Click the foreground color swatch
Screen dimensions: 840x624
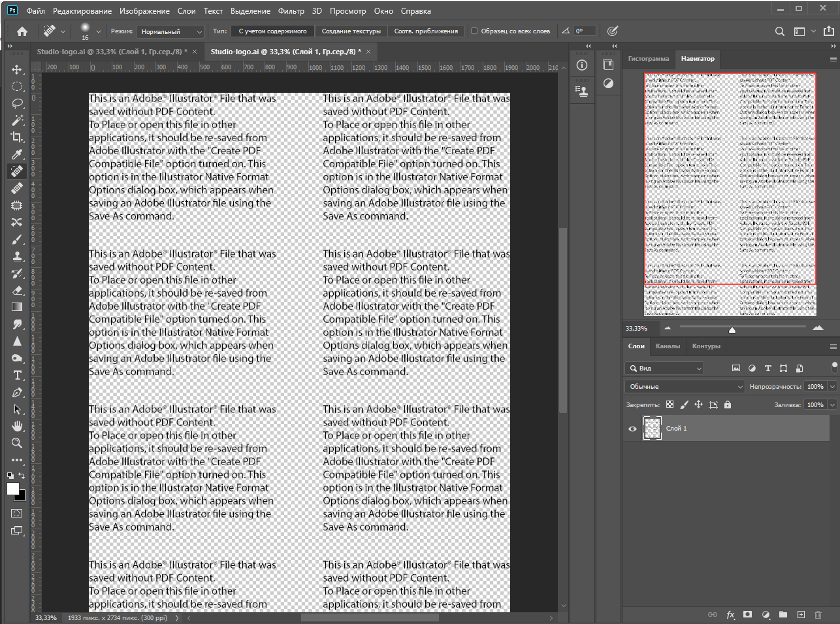coord(13,489)
